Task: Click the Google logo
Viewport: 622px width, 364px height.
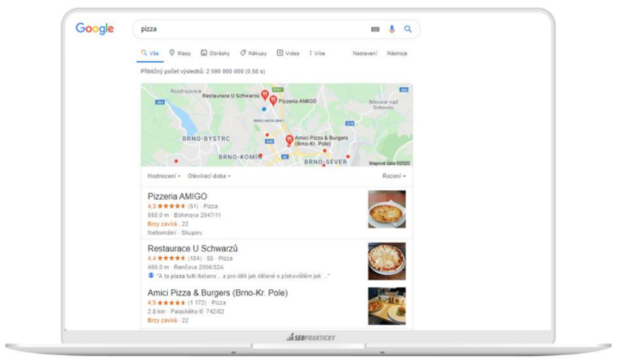Action: pos(95,29)
